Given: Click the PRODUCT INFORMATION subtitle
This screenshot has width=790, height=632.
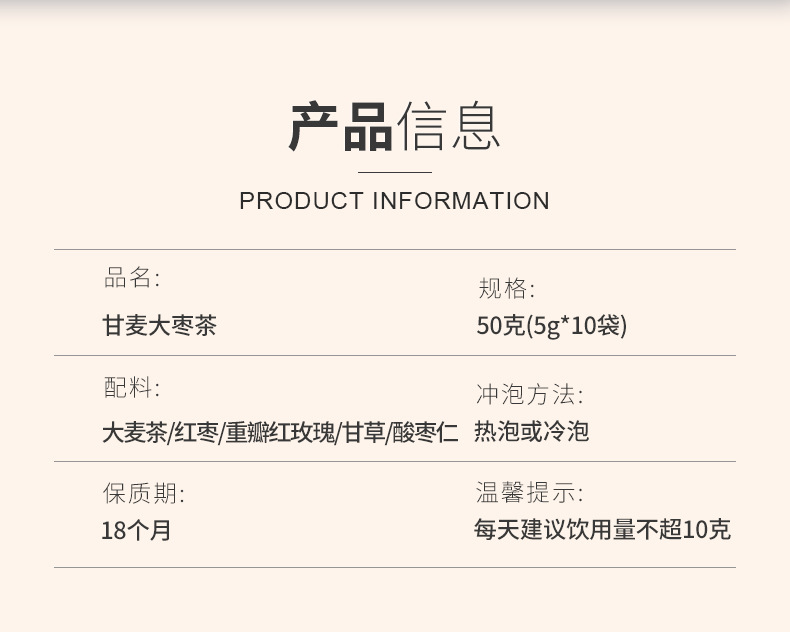Looking at the screenshot, I should [394, 201].
